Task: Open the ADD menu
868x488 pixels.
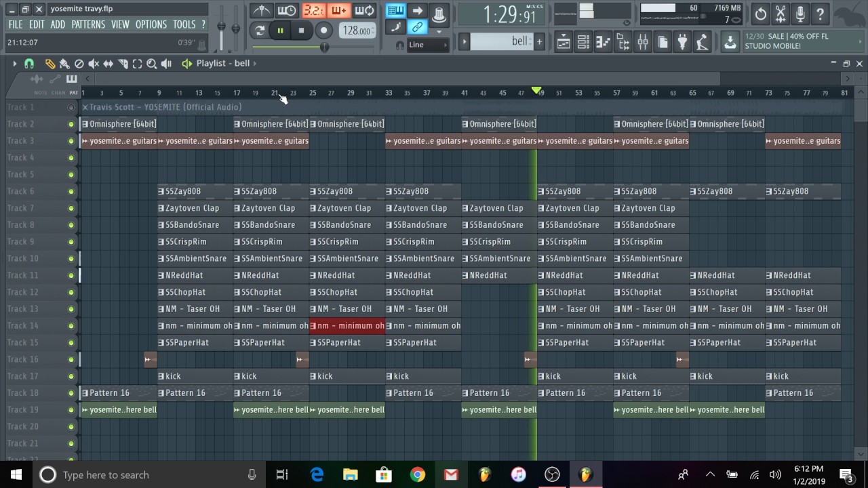Action: point(58,24)
